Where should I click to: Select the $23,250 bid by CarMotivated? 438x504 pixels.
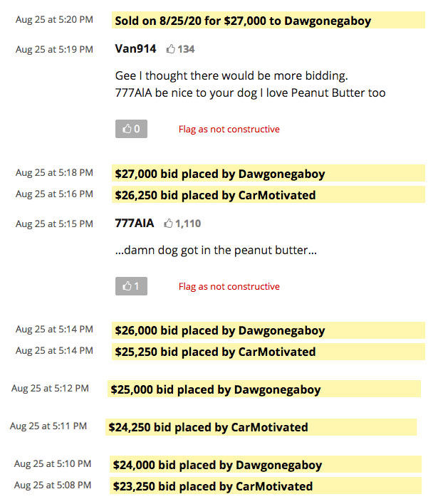[213, 486]
